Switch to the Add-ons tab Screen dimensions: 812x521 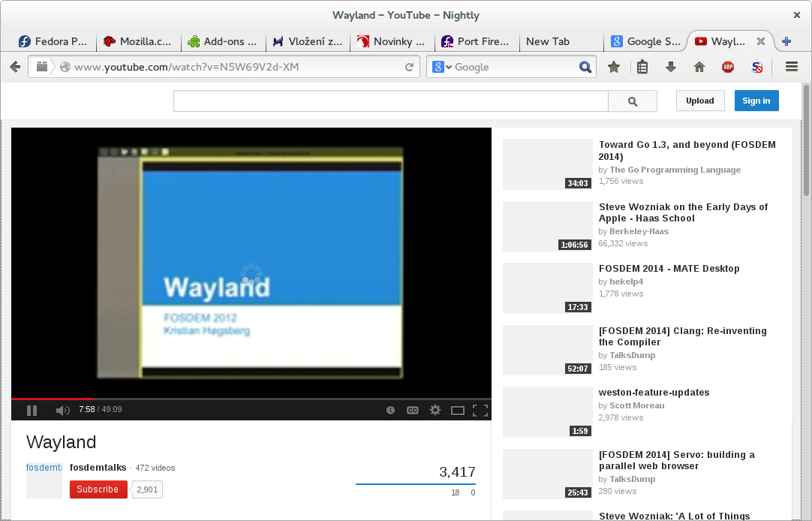(x=223, y=41)
